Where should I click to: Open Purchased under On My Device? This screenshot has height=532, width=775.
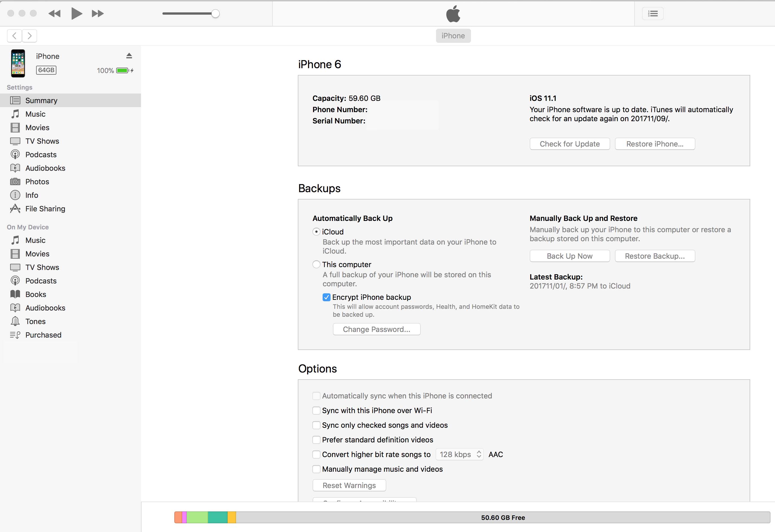(43, 335)
